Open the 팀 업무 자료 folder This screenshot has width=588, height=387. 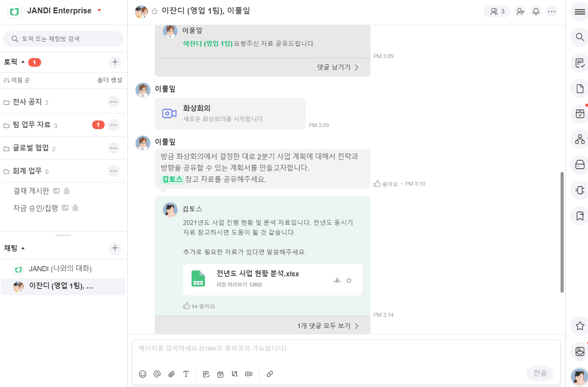coord(31,125)
